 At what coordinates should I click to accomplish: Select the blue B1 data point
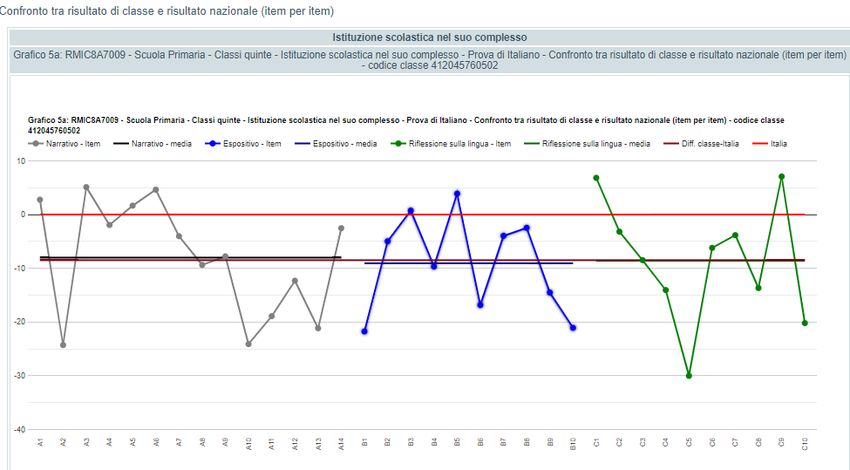coord(365,331)
